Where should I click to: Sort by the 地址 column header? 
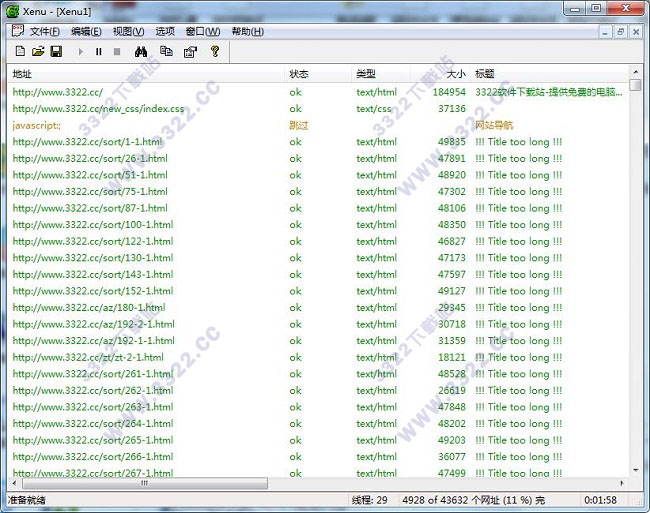pyautogui.click(x=22, y=74)
